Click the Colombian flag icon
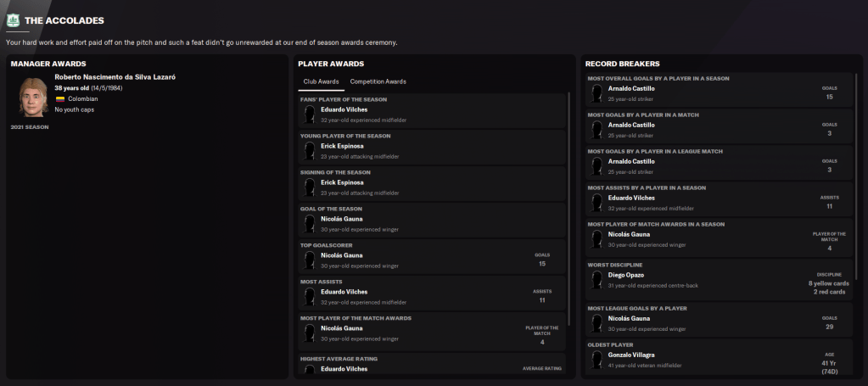Screen dimensions: 868x386 pos(60,98)
